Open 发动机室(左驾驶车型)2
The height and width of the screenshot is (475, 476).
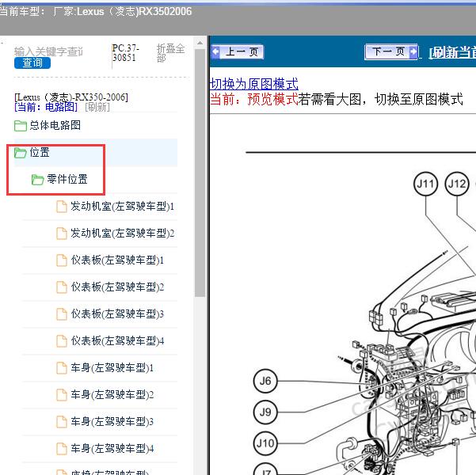122,233
